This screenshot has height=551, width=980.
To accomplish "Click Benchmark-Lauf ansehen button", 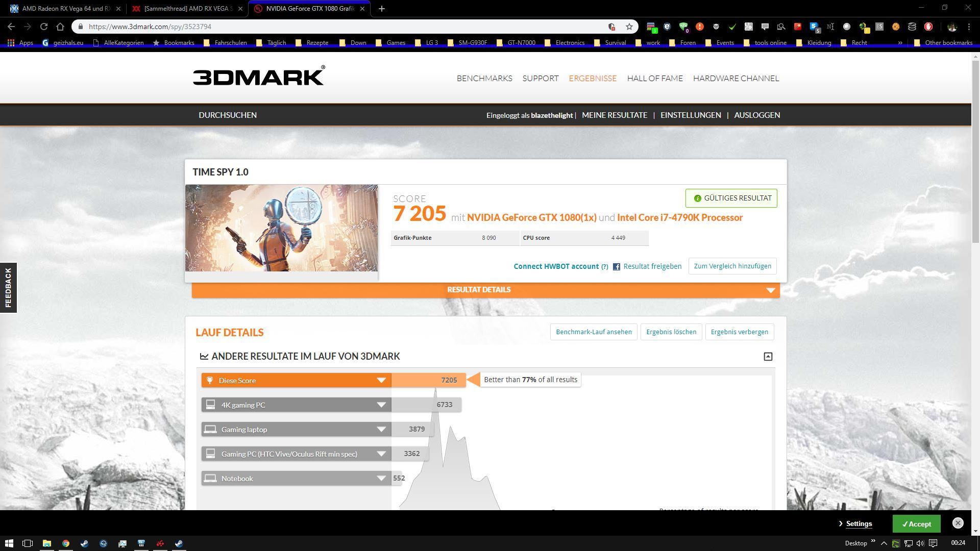I will tap(594, 332).
